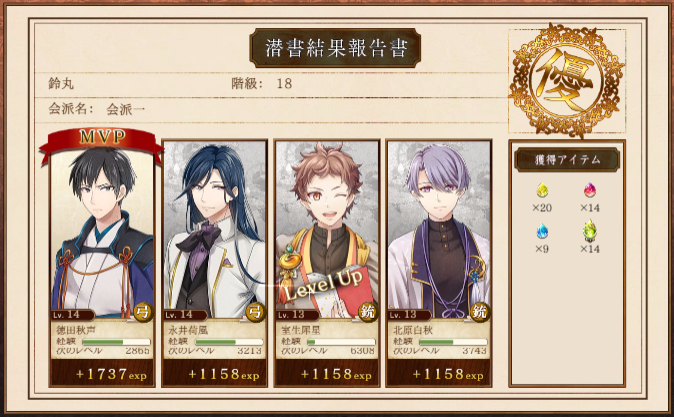Click the green soul gem icon
This screenshot has width=674, height=417.
coord(590,230)
